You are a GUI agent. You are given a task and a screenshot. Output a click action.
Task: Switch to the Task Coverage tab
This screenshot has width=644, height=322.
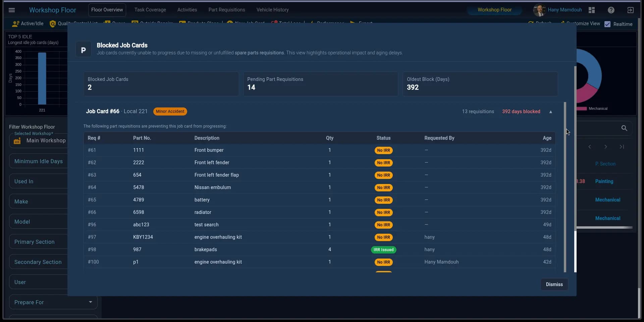[x=150, y=10]
